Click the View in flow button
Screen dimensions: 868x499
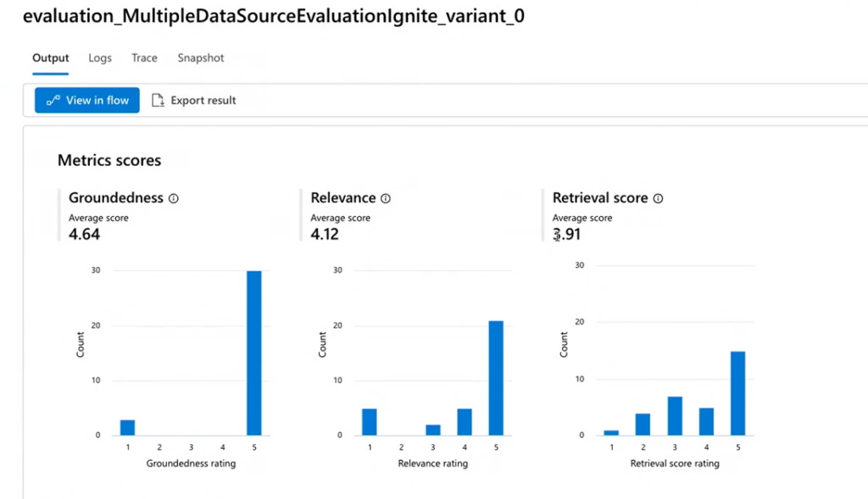tap(87, 100)
